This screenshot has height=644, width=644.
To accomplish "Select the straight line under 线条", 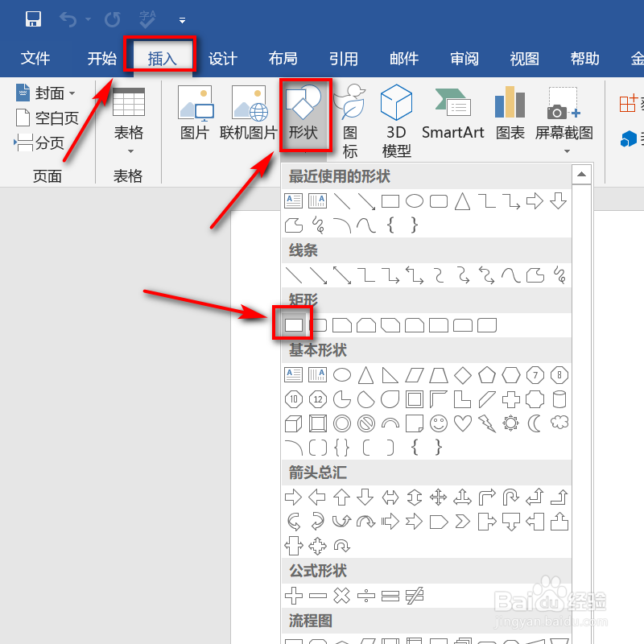I will tap(294, 275).
